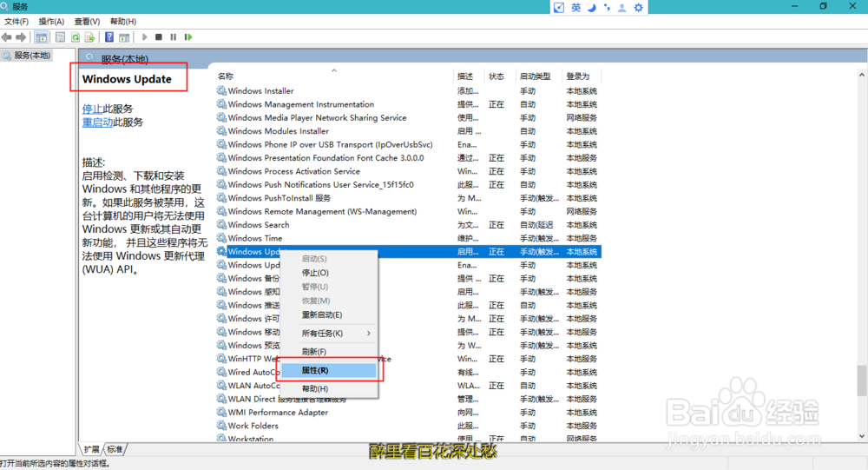The width and height of the screenshot is (868, 470).
Task: Switch to the 扩展 tab
Action: [x=92, y=449]
